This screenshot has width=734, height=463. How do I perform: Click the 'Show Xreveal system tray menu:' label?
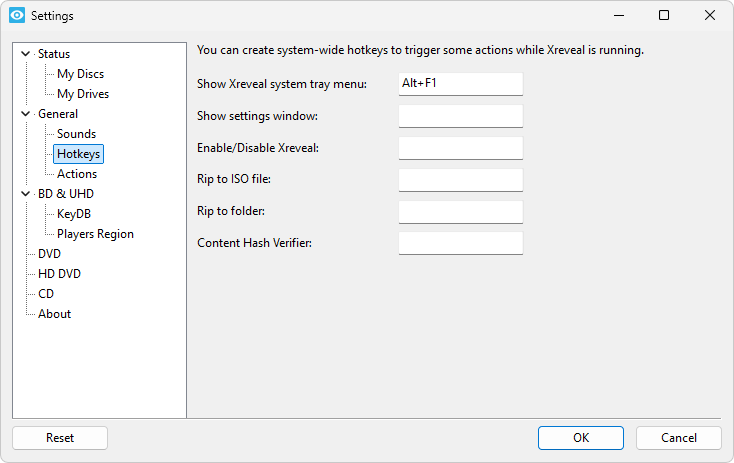[282, 84]
